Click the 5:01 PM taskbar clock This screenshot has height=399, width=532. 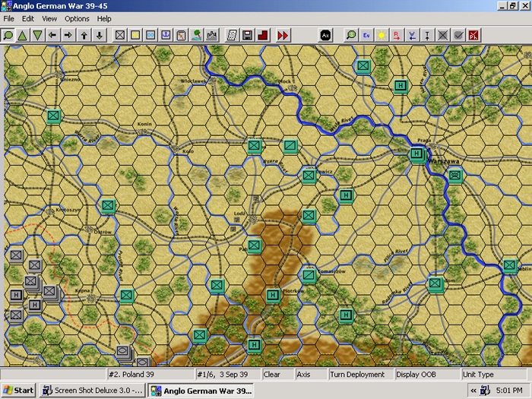[x=509, y=391]
